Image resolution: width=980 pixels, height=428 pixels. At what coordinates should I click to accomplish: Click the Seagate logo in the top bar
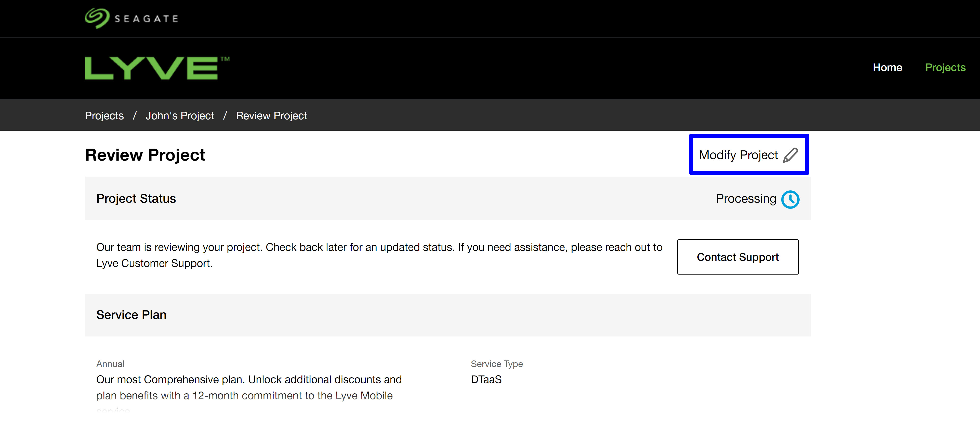(131, 18)
